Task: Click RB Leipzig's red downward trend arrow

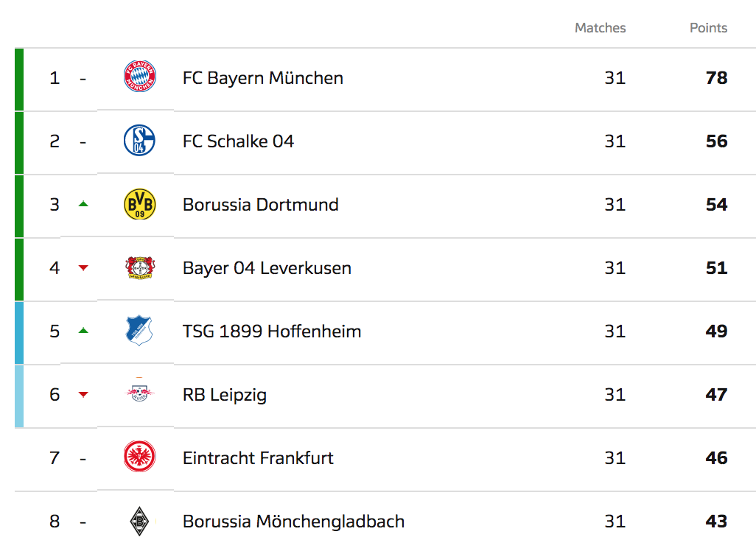Action: tap(83, 395)
